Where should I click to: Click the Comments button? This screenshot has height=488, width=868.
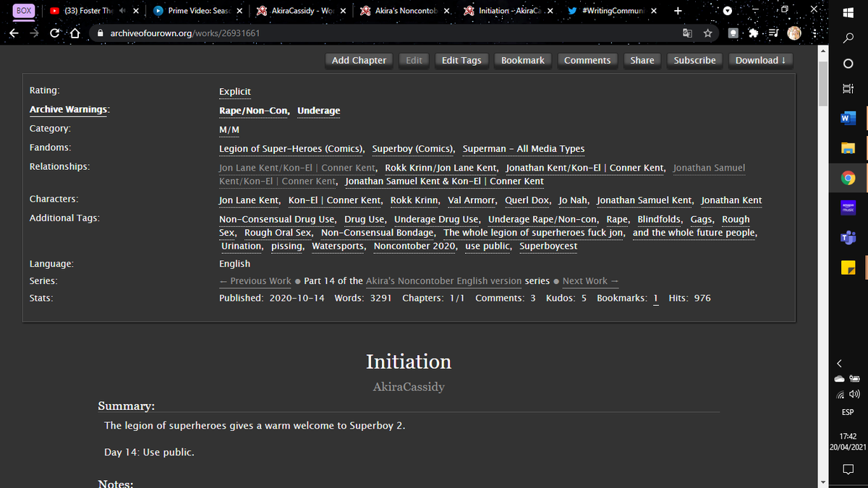point(587,60)
